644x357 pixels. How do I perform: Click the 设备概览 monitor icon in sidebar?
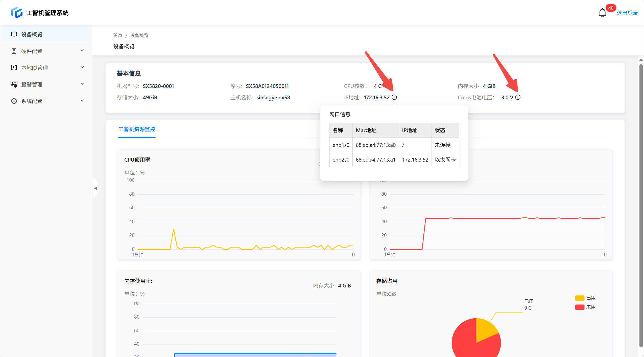[14, 34]
